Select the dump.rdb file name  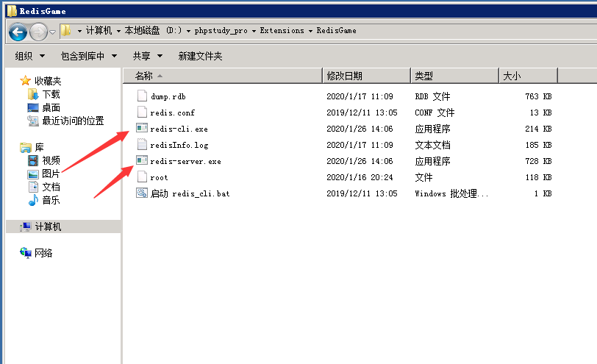168,97
